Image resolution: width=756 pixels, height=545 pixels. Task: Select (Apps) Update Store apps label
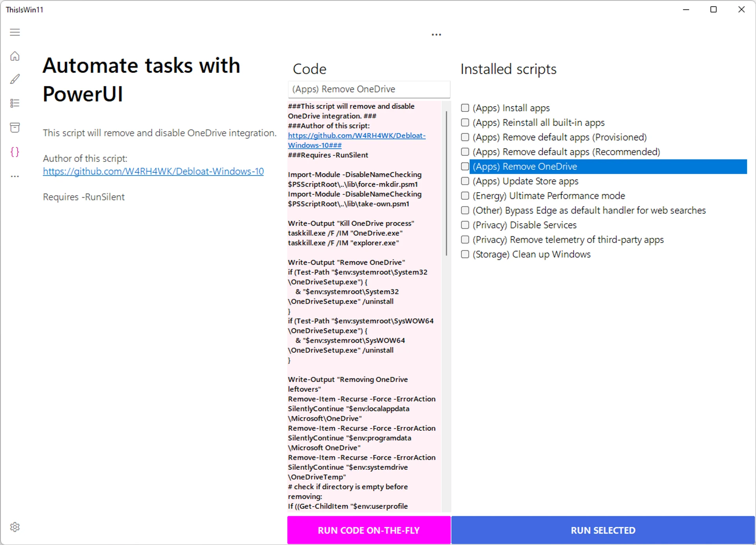[525, 181]
